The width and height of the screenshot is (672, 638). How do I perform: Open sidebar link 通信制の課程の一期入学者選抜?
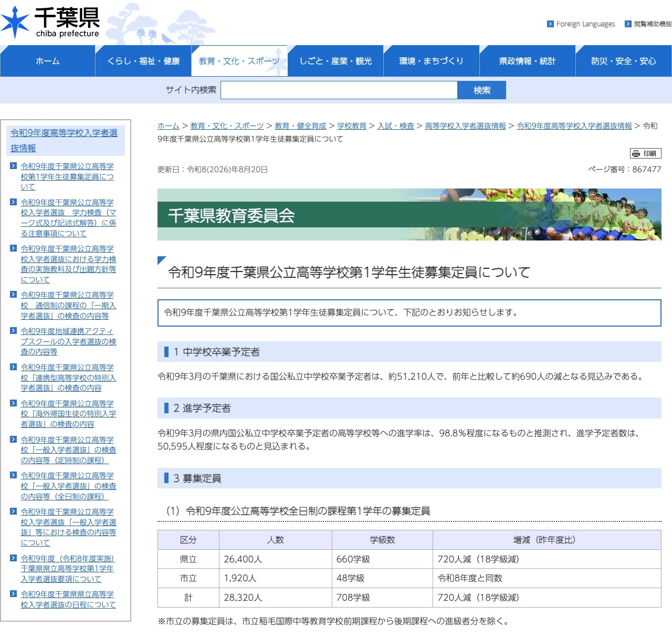[x=68, y=305]
